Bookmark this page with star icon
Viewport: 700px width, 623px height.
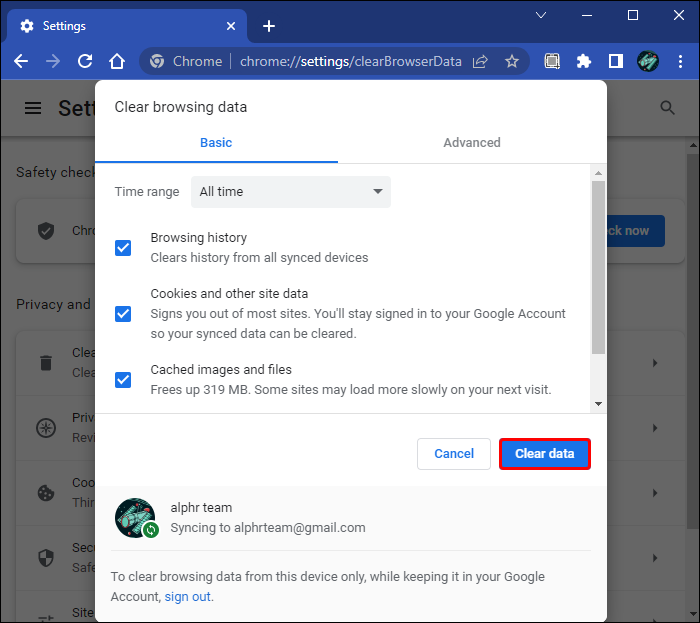click(x=512, y=61)
